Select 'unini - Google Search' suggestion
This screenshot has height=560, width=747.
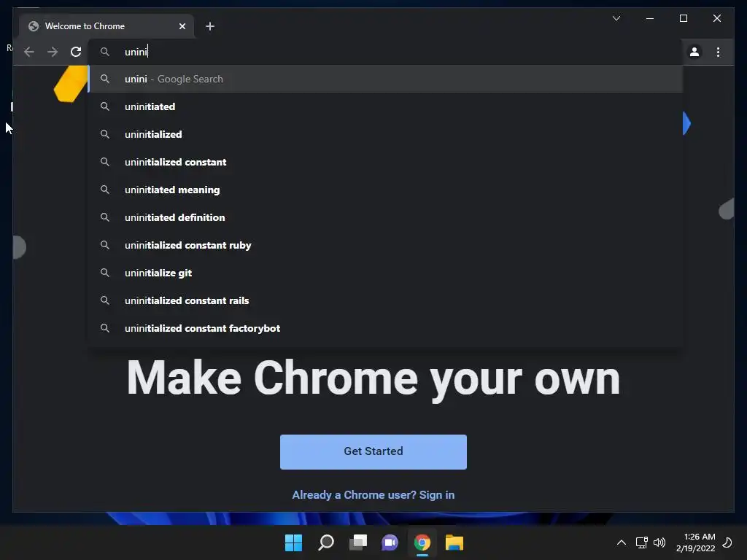coord(385,79)
